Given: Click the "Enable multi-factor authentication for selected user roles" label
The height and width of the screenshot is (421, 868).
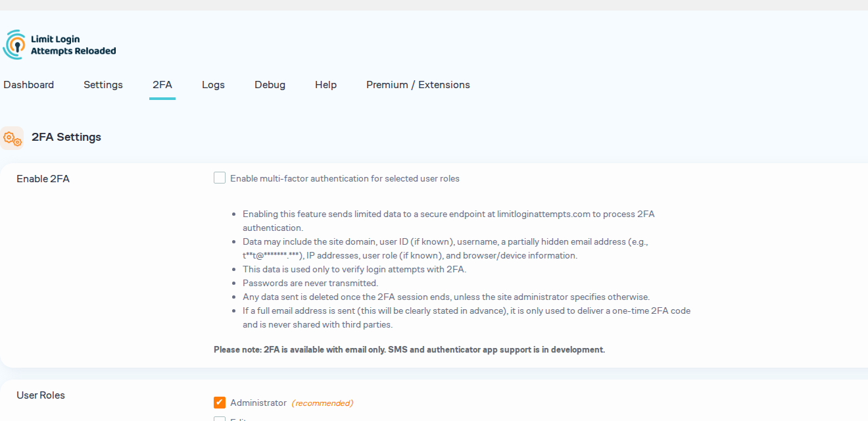Looking at the screenshot, I should [345, 178].
